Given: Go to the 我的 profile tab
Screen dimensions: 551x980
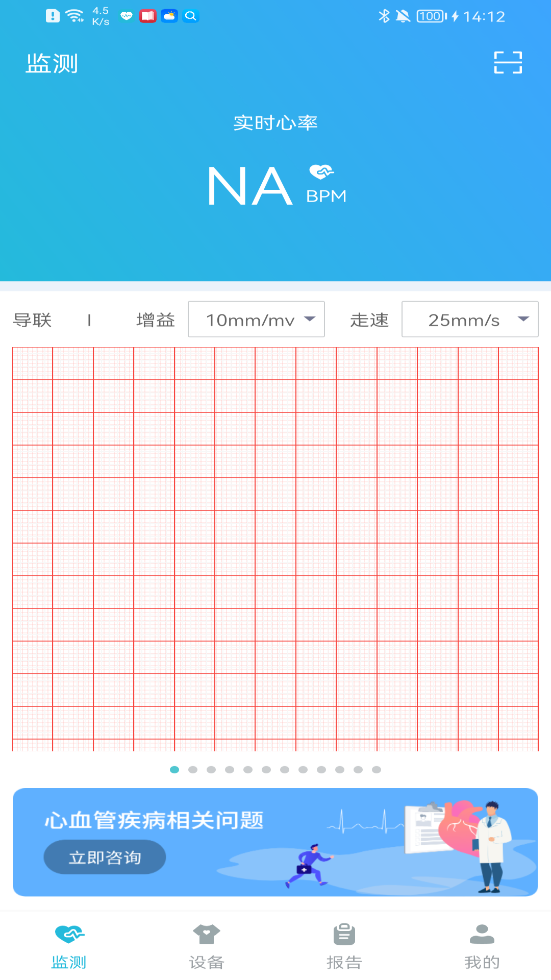Looking at the screenshot, I should 482,946.
